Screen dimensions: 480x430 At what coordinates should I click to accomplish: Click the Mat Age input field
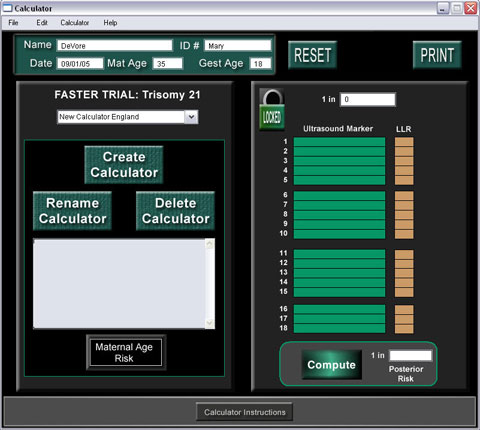click(168, 63)
